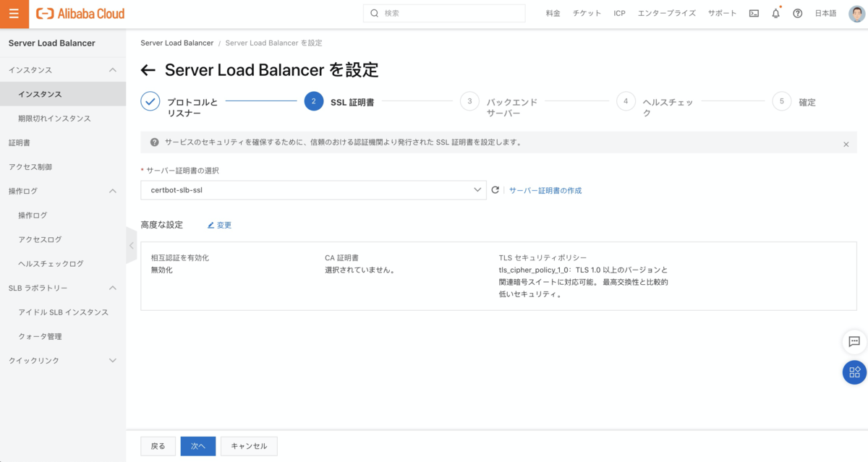This screenshot has width=868, height=462.
Task: Click the キャンセル button
Action: pyautogui.click(x=249, y=446)
